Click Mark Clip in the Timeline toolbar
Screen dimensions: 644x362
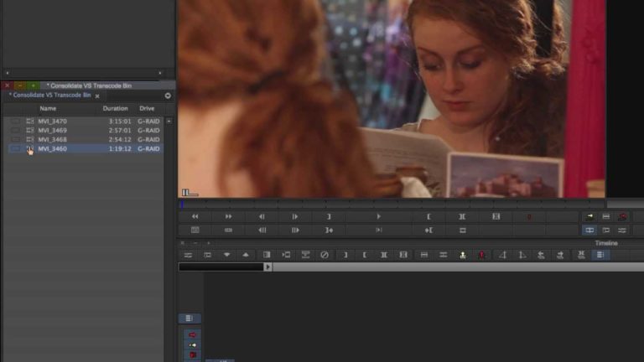click(383, 256)
